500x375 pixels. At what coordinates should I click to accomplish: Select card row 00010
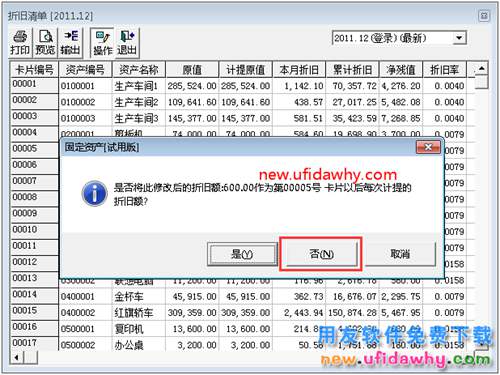34,230
